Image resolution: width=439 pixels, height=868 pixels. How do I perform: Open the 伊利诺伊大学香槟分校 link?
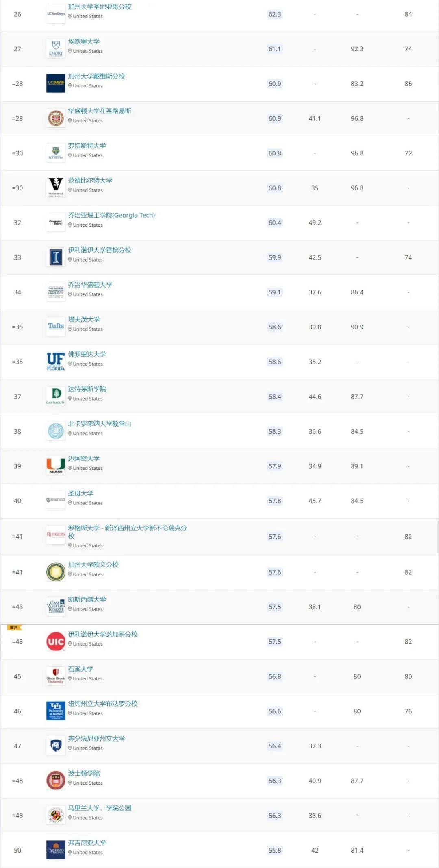pyautogui.click(x=100, y=250)
